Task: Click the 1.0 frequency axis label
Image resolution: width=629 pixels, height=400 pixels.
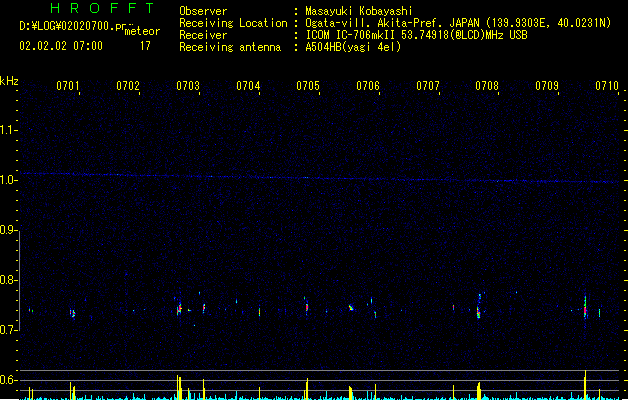Action: pos(8,180)
